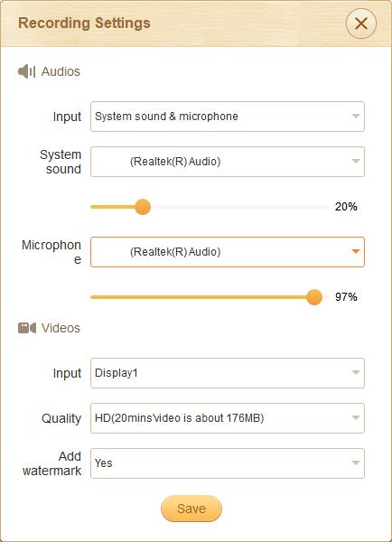The image size is (392, 542).
Task: Click the 97% microphone value label
Action: click(346, 297)
